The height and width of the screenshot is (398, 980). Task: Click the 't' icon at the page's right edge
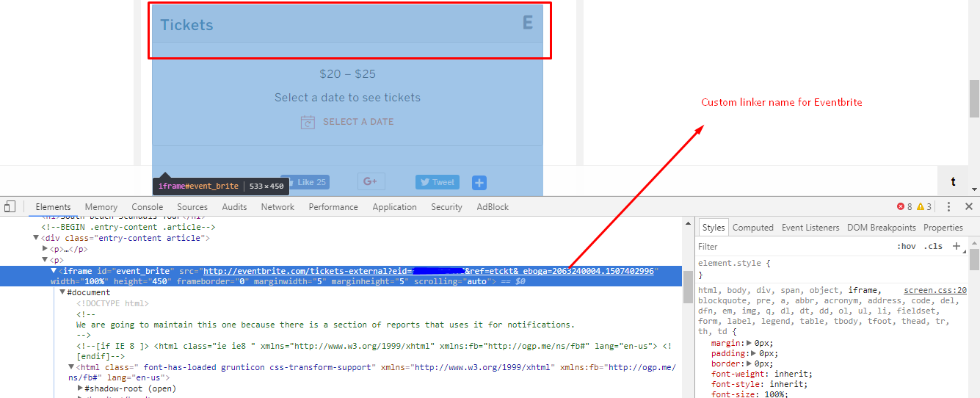[x=954, y=181]
